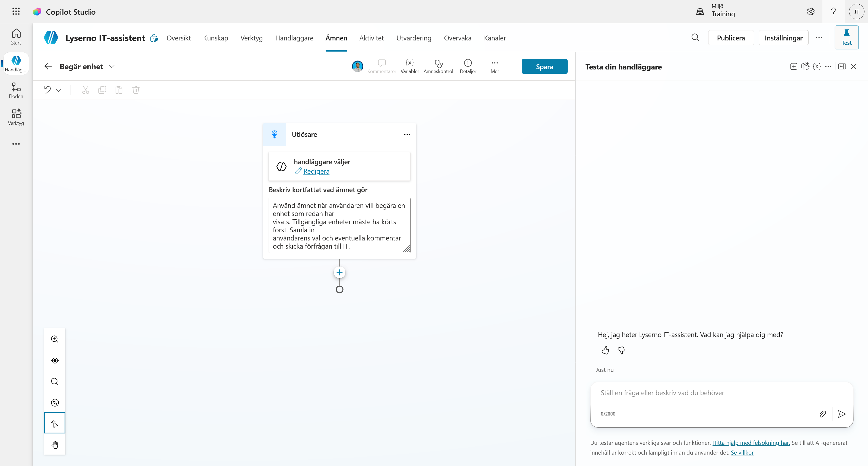The image size is (868, 466).
Task: Activate the hand pan tool
Action: (x=55, y=445)
